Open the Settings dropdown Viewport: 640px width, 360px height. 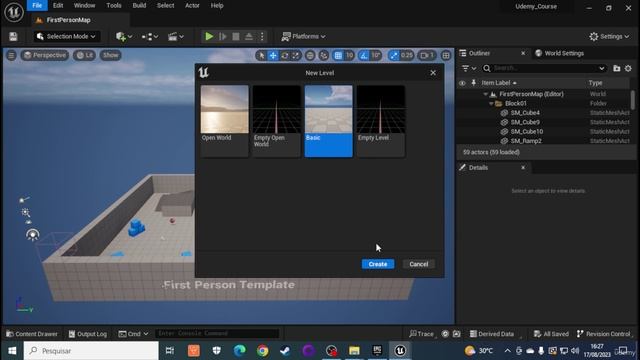[609, 37]
